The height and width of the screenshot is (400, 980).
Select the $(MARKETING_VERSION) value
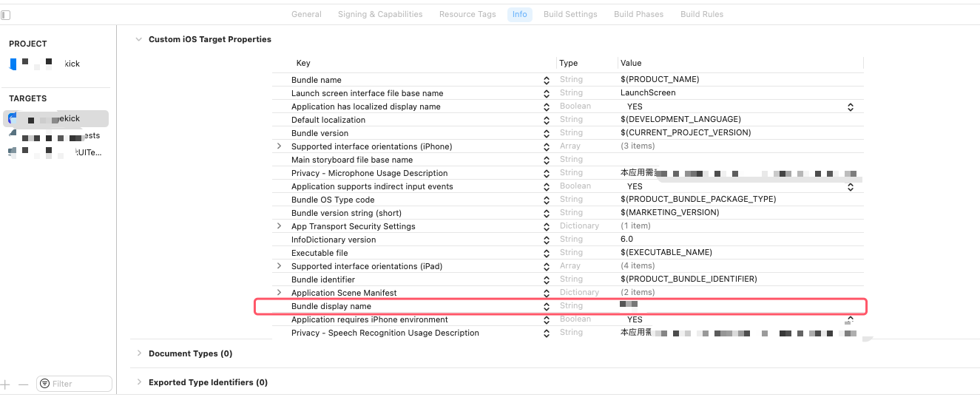click(669, 213)
